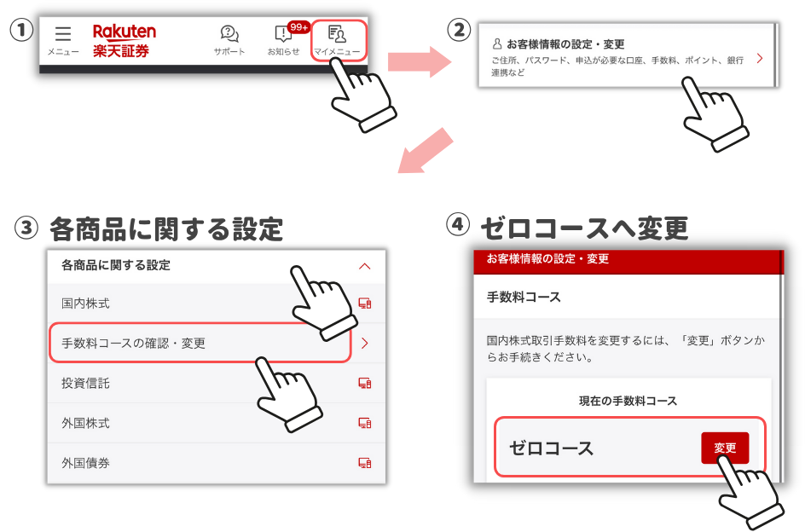Open お客様情報の設定・変更 row
Image resolution: width=805 pixels, height=532 pixels.
pos(627,55)
